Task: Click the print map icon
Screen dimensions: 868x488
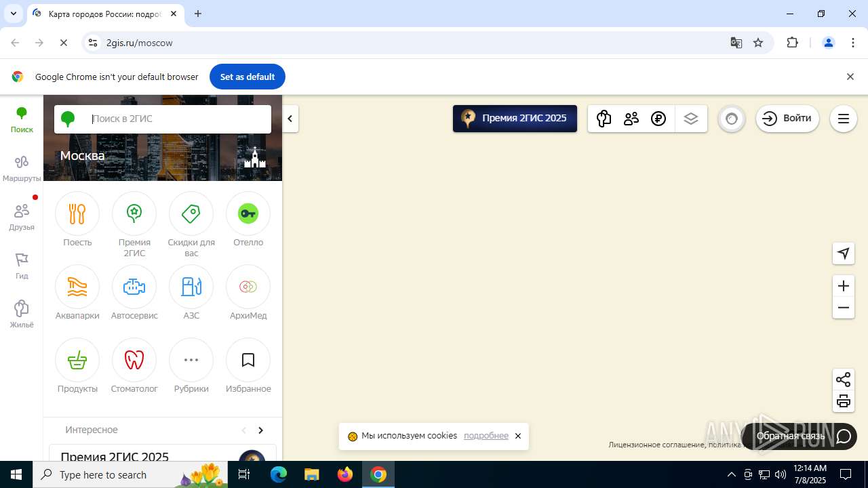Action: coord(844,401)
